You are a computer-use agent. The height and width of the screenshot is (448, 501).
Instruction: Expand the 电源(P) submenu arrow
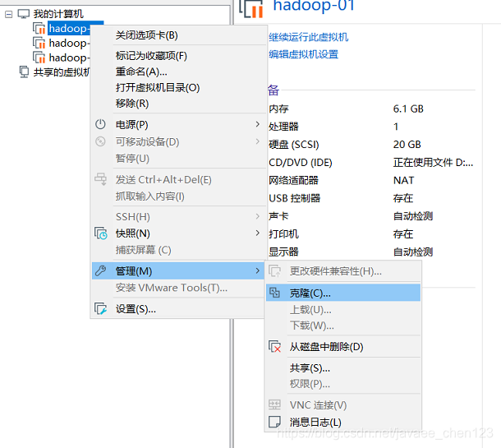click(x=258, y=124)
